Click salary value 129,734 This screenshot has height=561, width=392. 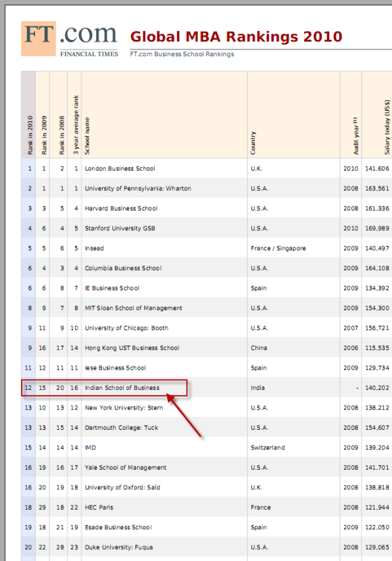(377, 368)
